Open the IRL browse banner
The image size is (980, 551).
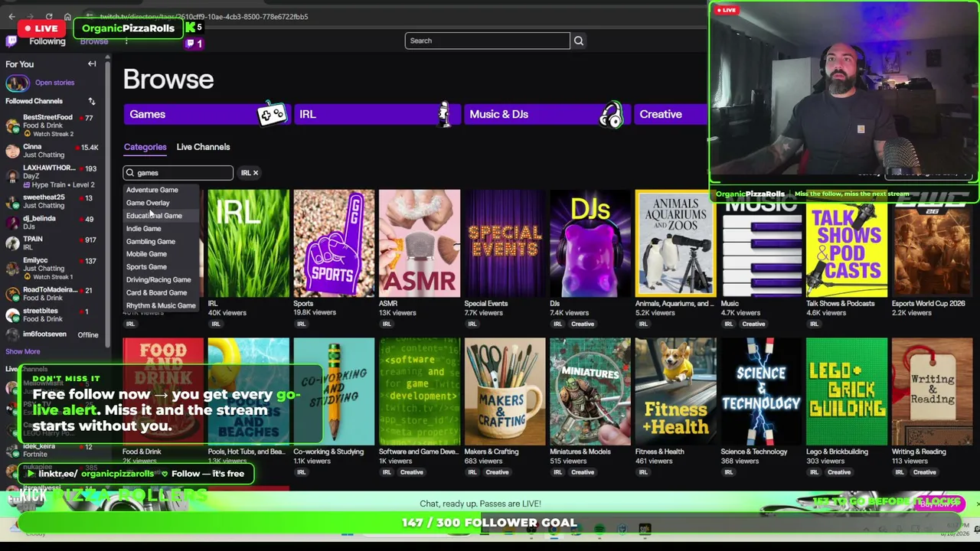pyautogui.click(x=377, y=114)
